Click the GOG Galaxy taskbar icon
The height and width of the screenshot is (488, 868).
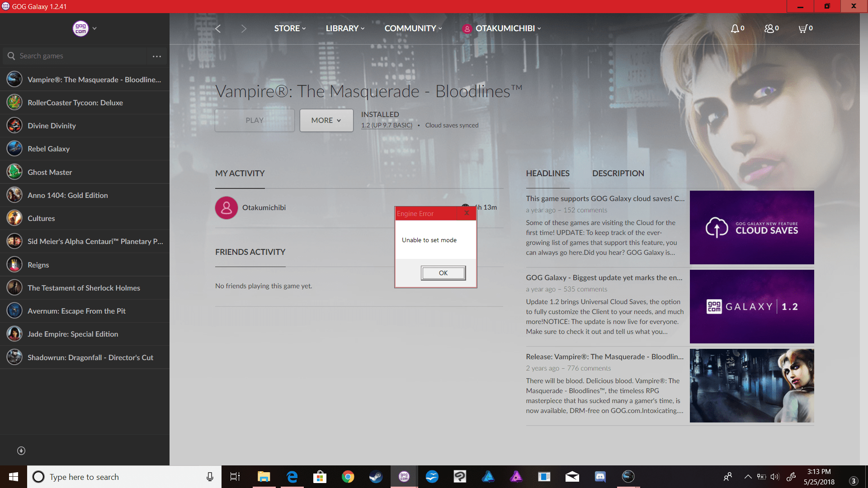(404, 476)
